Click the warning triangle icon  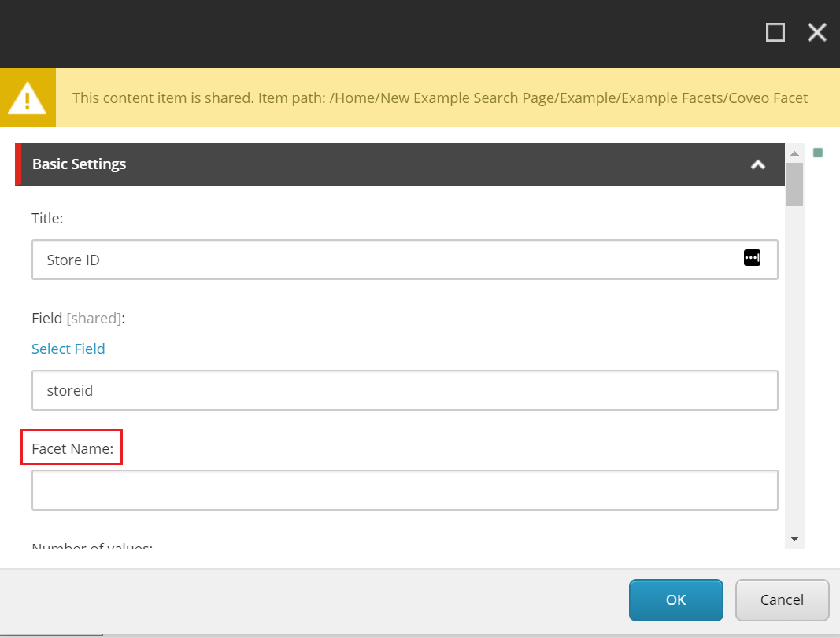coord(28,96)
